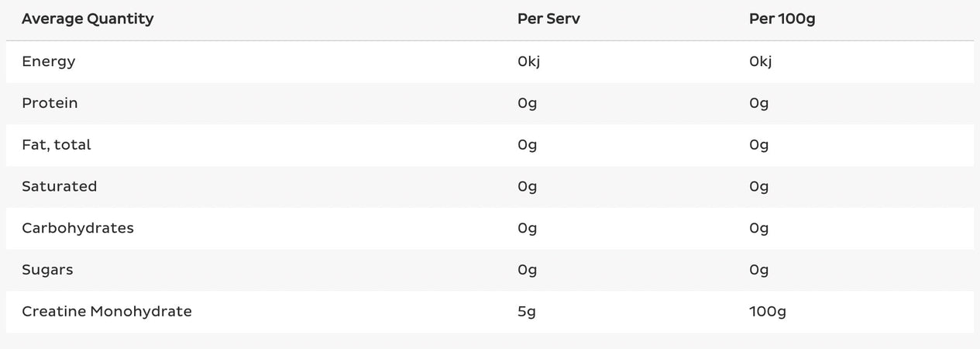Click the Per Serv column header

point(548,19)
